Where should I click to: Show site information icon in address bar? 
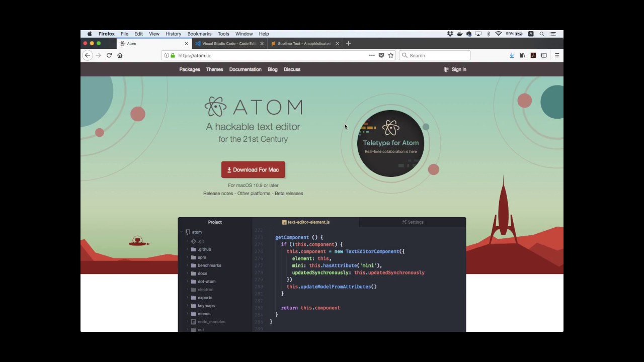[x=167, y=55]
